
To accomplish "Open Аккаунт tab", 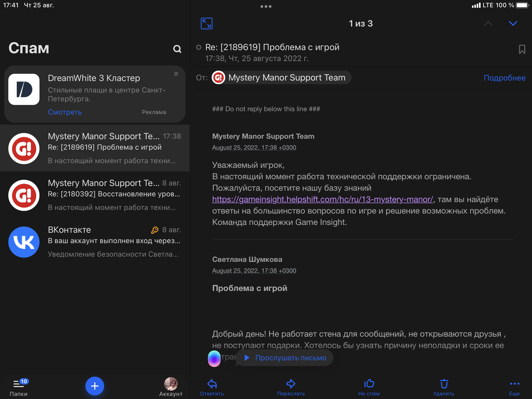I will 171,387.
